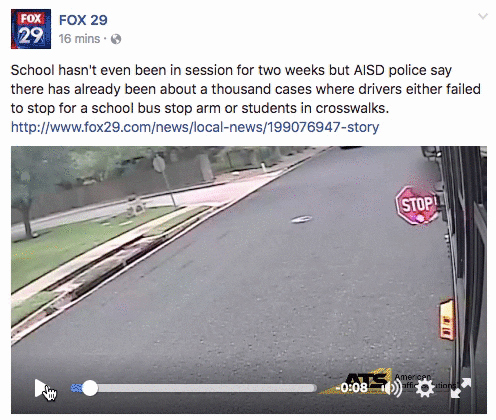Open video settings gear
The width and height of the screenshot is (496, 420).
click(x=425, y=388)
